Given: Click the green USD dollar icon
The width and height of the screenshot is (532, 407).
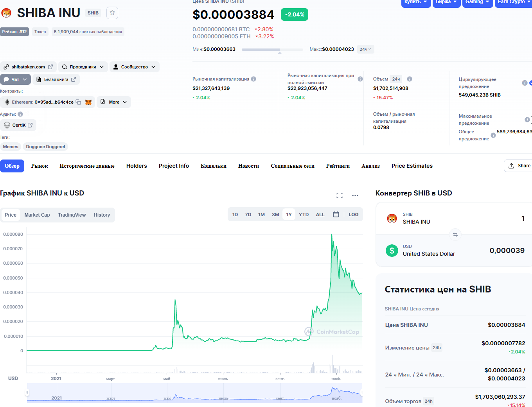Looking at the screenshot, I should (x=392, y=250).
